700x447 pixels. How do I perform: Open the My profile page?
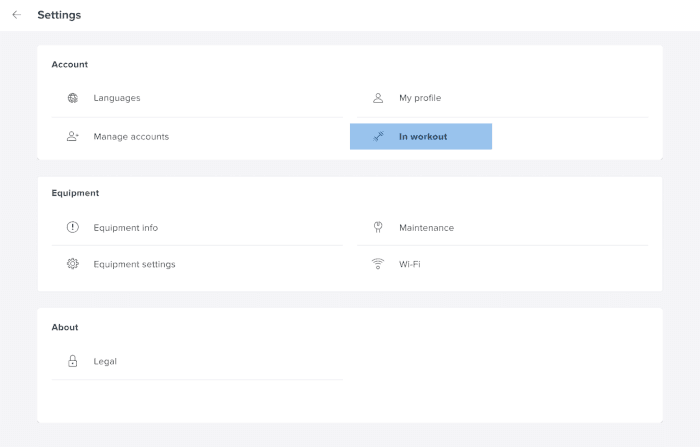[x=420, y=98]
